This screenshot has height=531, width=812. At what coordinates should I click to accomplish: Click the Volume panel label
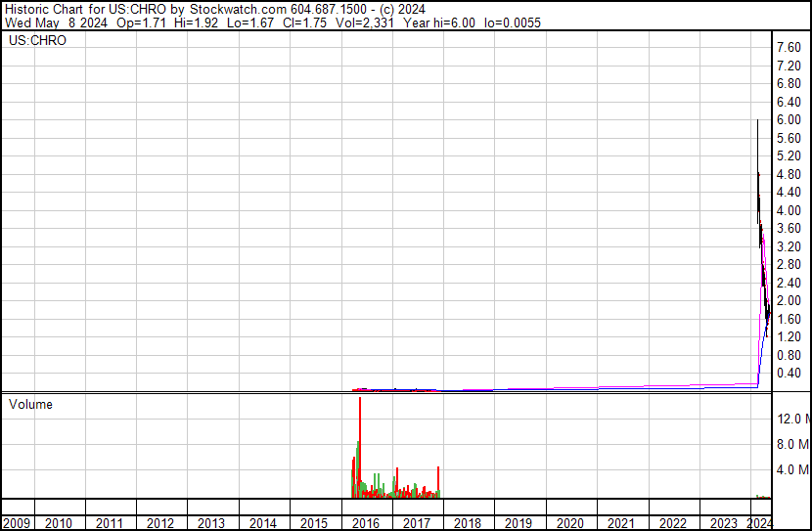point(30,404)
